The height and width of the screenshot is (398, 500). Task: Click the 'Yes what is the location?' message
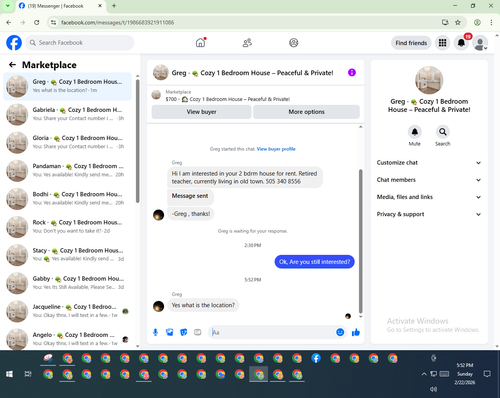point(203,305)
